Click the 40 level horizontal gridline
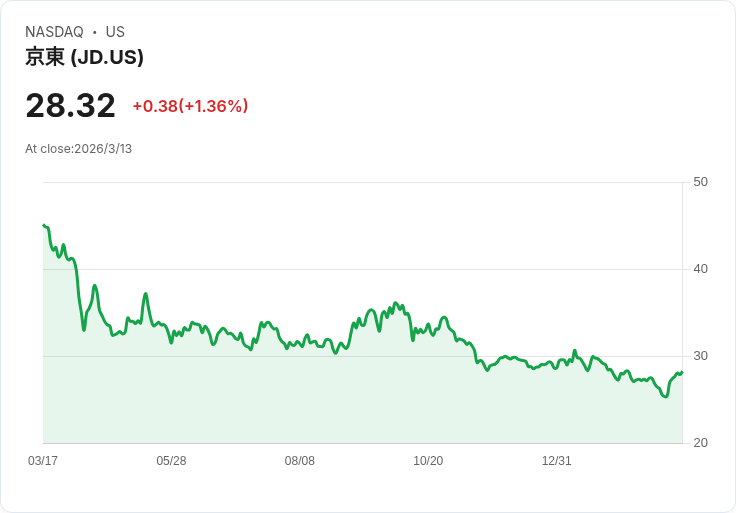 [x=360, y=269]
